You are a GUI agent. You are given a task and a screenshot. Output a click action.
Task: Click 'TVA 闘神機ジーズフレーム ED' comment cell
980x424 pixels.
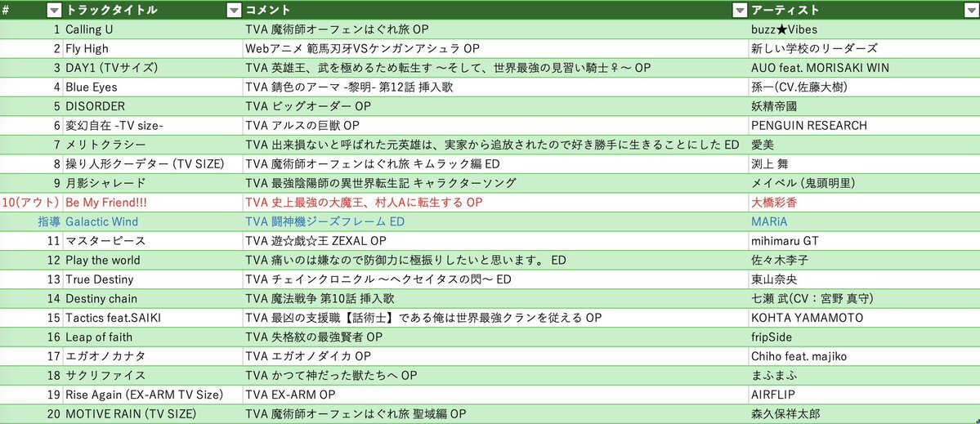[495, 221]
